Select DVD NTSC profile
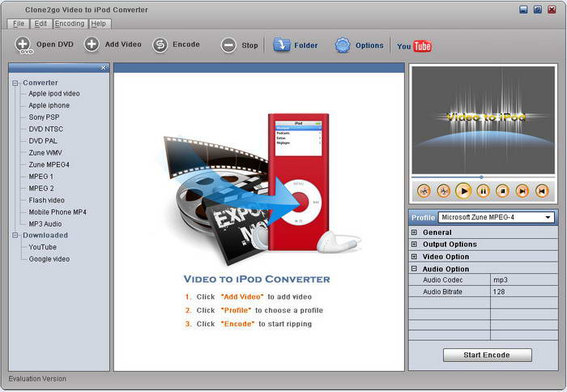This screenshot has height=392, width=567. click(46, 129)
